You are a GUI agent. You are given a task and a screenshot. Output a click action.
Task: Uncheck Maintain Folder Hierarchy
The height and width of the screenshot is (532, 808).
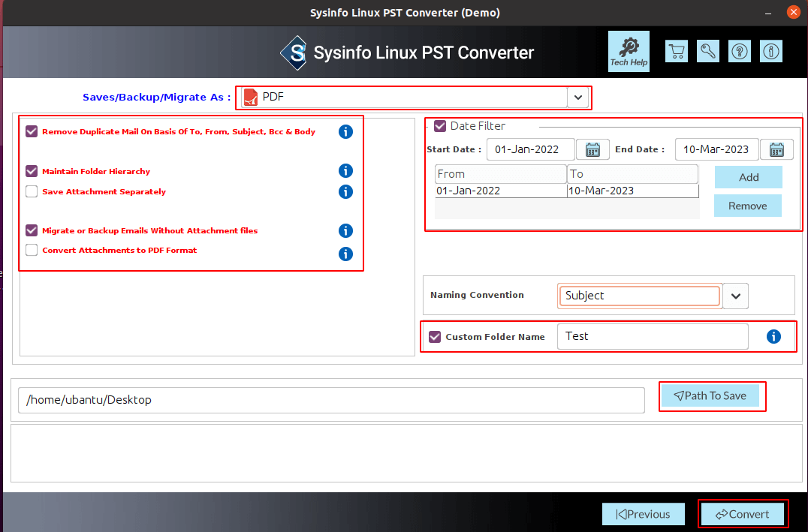pos(32,171)
